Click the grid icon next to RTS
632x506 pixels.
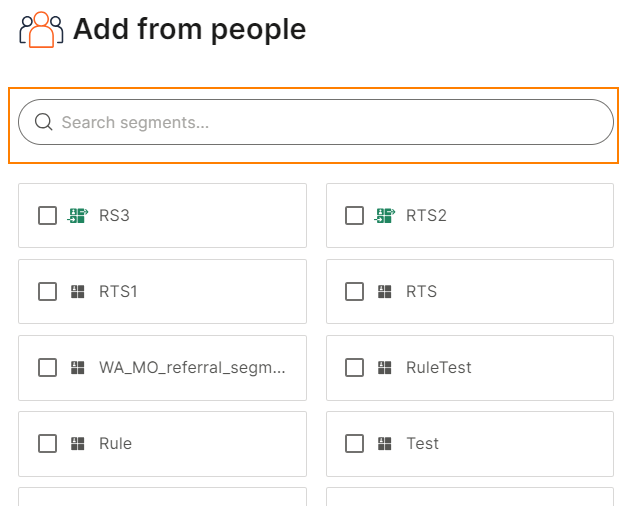pyautogui.click(x=385, y=292)
